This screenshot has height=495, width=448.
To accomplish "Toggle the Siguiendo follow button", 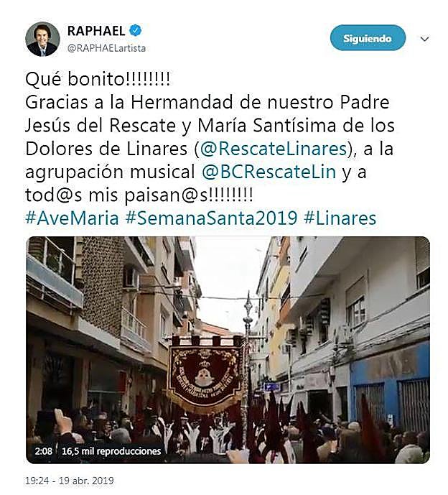I will click(x=368, y=38).
